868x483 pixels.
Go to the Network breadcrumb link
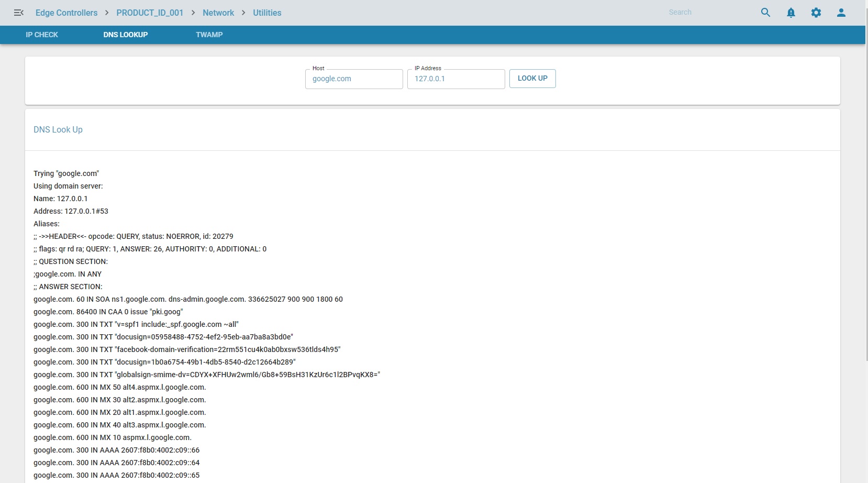point(218,13)
